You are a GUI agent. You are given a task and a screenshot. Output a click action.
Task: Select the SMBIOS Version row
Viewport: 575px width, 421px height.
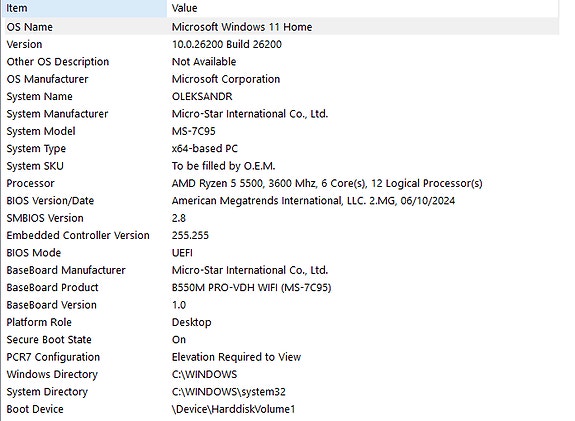pyautogui.click(x=281, y=218)
